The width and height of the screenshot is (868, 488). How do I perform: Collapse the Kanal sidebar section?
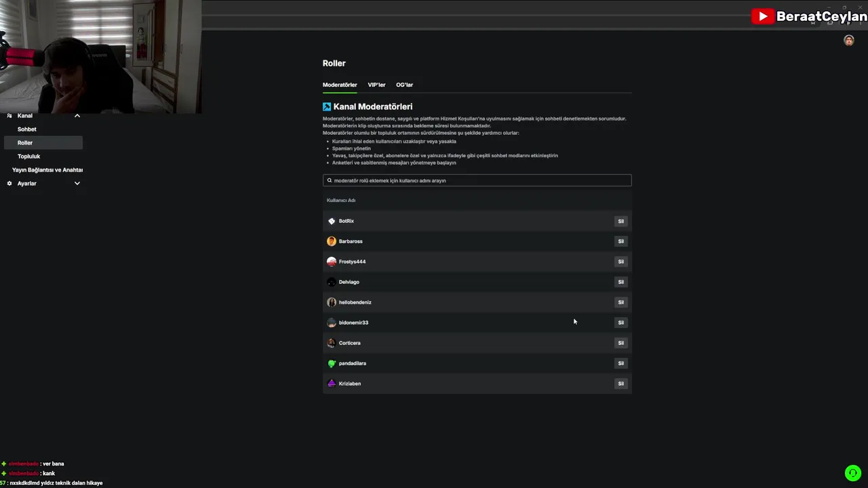(77, 116)
